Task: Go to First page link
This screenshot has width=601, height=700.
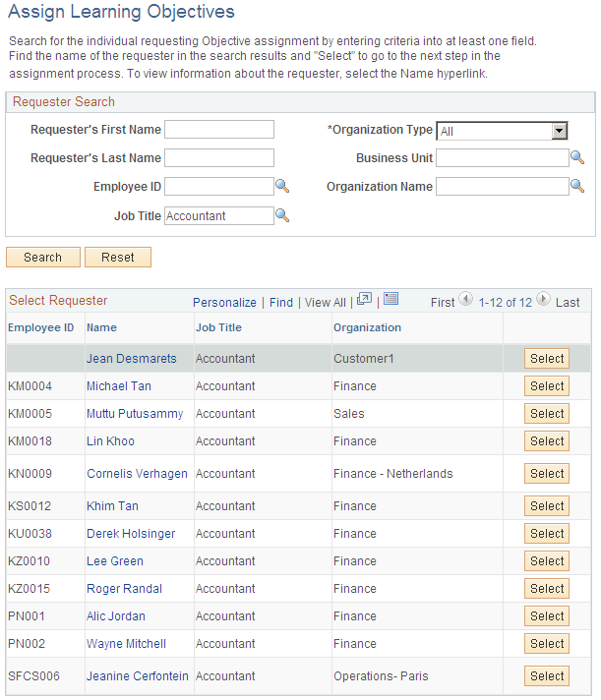Action: click(443, 303)
